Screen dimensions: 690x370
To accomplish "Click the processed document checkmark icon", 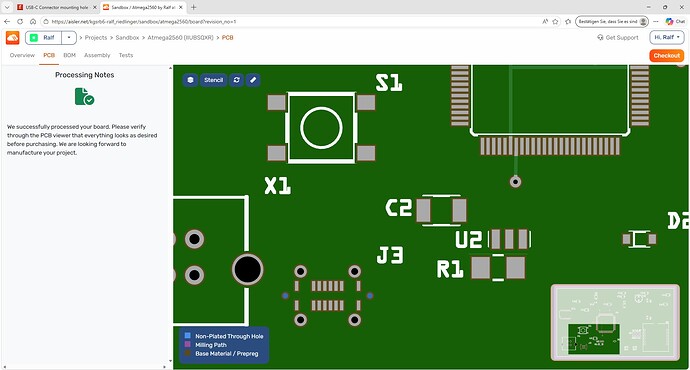I will coord(84,96).
